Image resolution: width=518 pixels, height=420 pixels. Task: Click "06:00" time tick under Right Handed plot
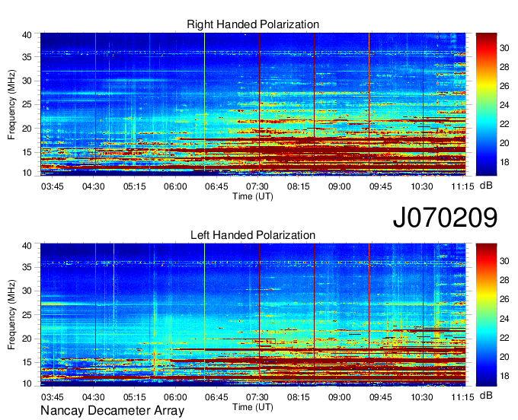[175, 186]
